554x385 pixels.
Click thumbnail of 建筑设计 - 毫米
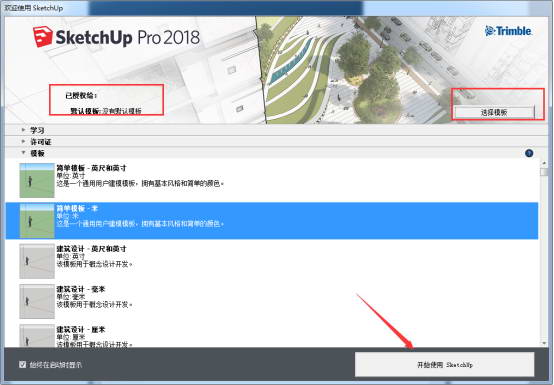click(x=37, y=302)
